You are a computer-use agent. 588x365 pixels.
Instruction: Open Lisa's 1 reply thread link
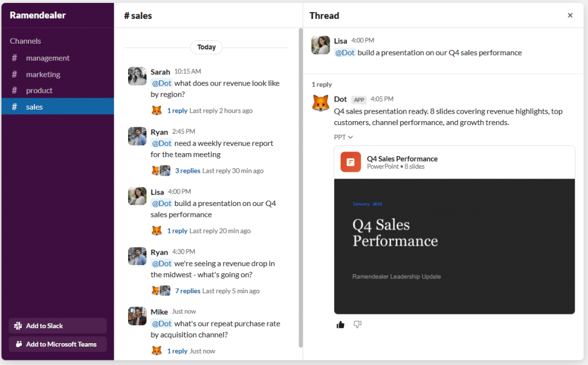(x=177, y=231)
